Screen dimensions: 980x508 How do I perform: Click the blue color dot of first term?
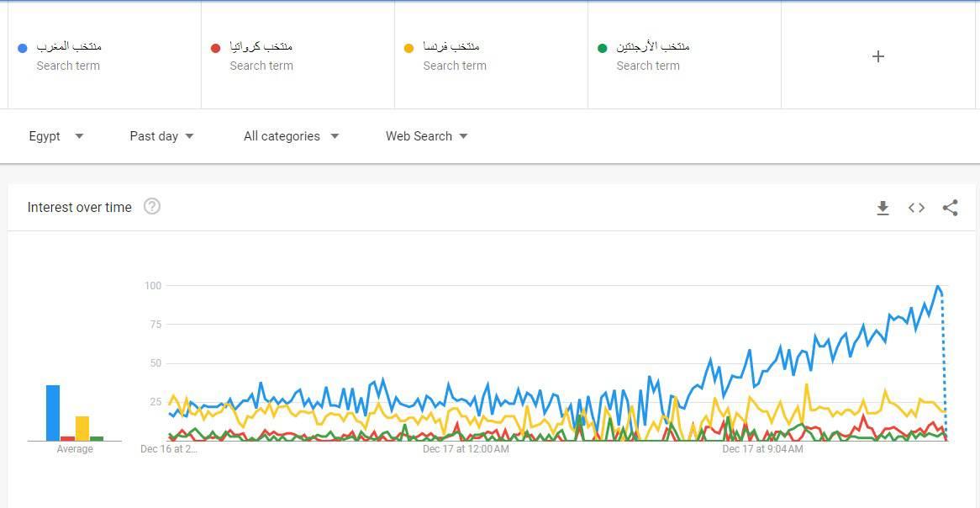(23, 48)
